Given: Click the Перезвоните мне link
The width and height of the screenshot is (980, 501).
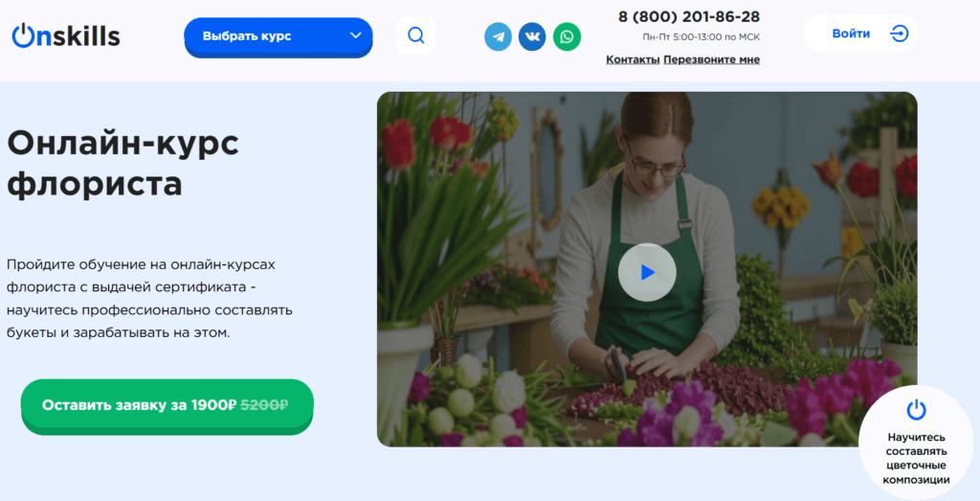Looking at the screenshot, I should pos(711,59).
